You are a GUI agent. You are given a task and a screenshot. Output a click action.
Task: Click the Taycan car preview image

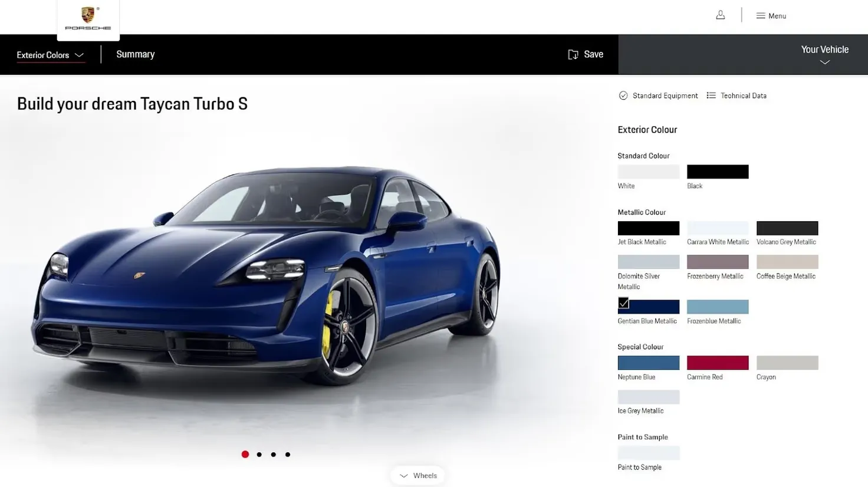265,274
